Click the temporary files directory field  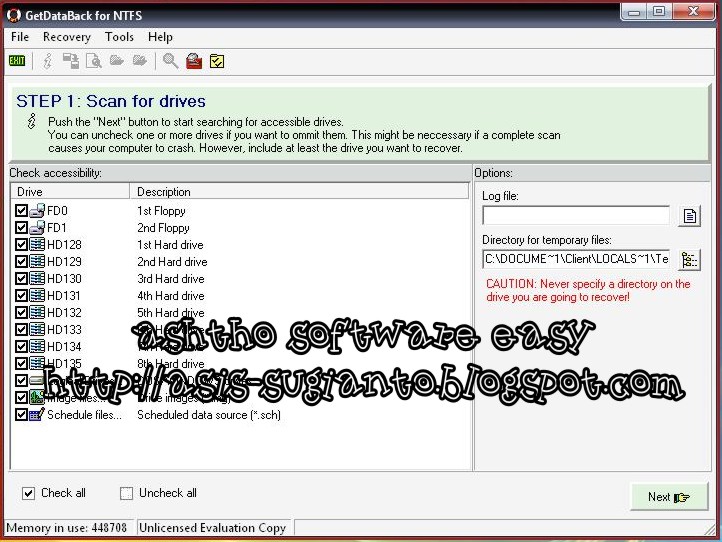[576, 259]
